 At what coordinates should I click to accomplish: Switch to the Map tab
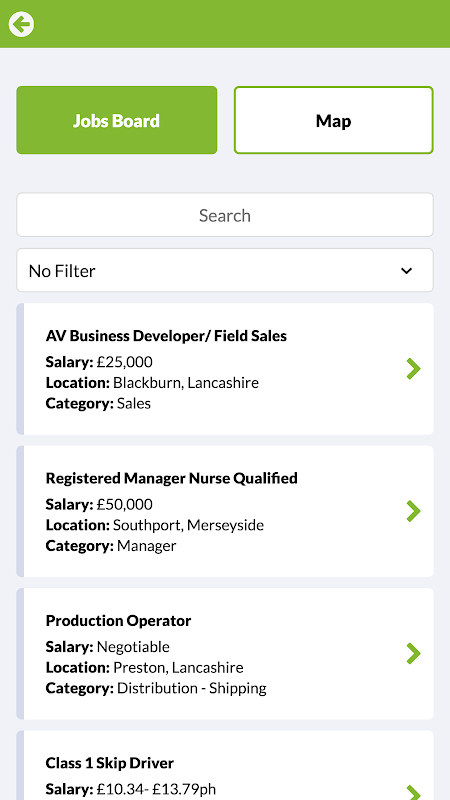point(334,120)
